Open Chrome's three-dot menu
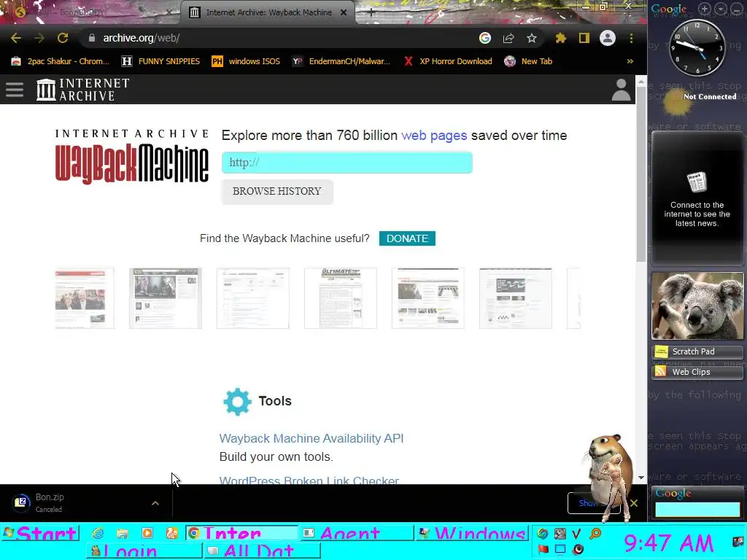The height and width of the screenshot is (560, 747). coord(631,38)
